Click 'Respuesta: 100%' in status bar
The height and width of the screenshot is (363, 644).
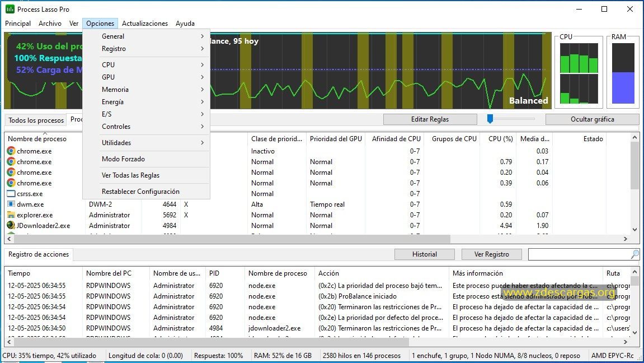(x=219, y=356)
